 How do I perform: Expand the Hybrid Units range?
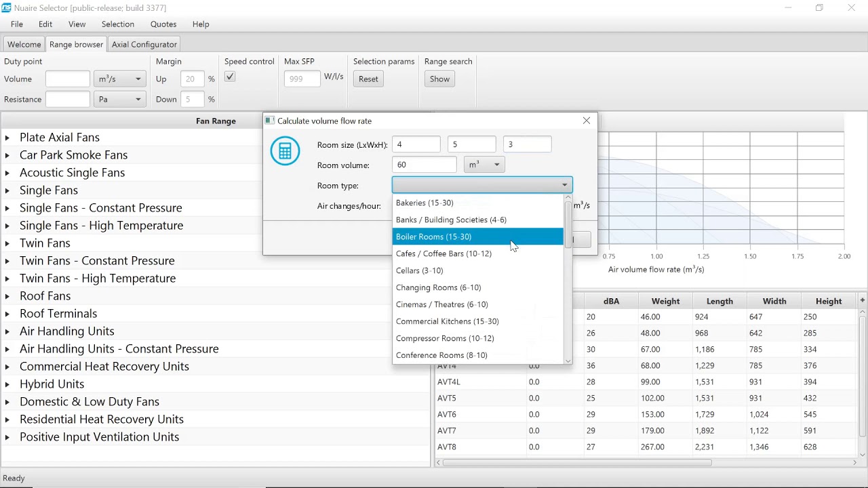[7, 384]
